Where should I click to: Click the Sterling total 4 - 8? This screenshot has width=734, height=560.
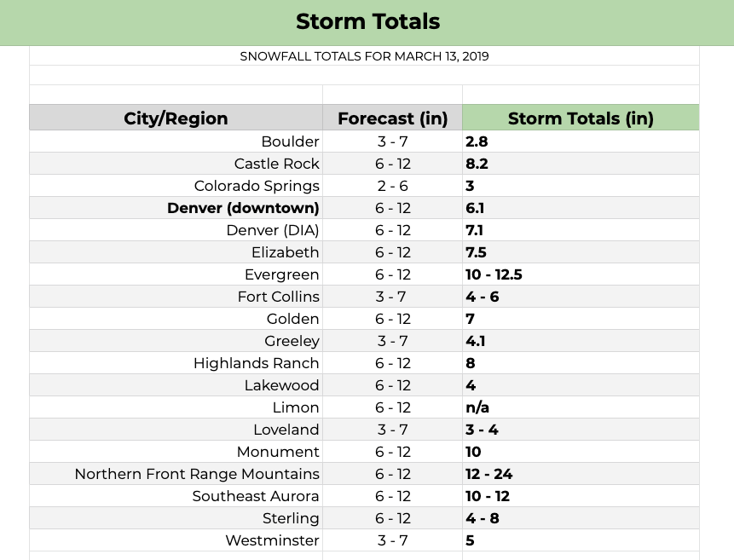tap(581, 518)
